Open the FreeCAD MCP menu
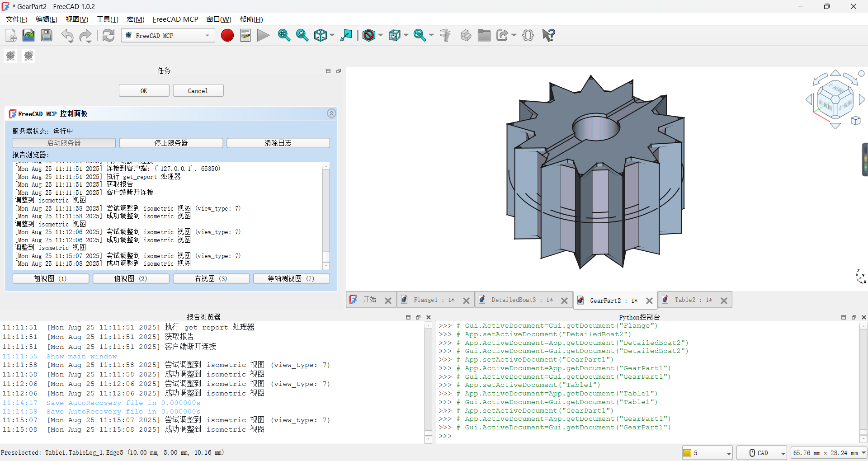The image size is (868, 461). (175, 19)
